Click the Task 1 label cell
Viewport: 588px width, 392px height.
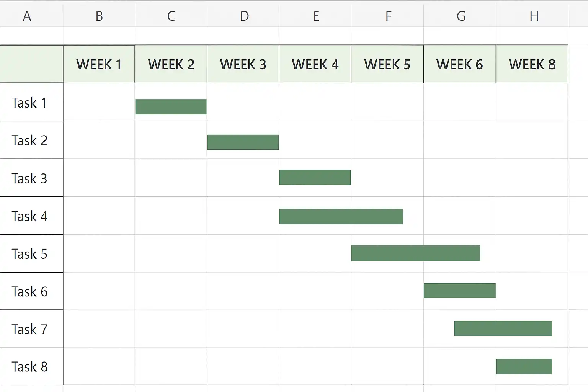tap(30, 103)
